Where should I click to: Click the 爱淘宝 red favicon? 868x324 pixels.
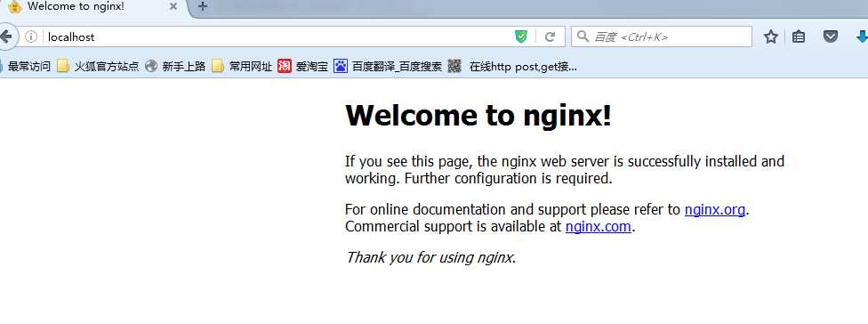pyautogui.click(x=285, y=67)
